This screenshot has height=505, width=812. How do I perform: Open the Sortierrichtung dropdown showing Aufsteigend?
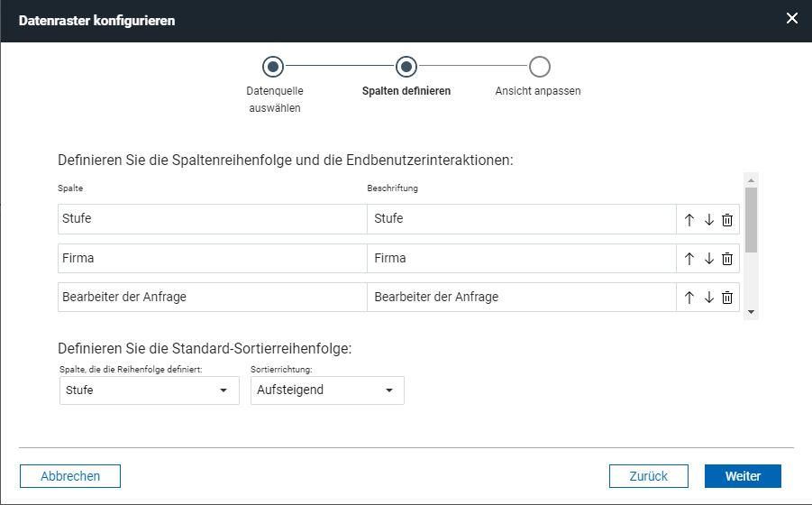click(327, 390)
